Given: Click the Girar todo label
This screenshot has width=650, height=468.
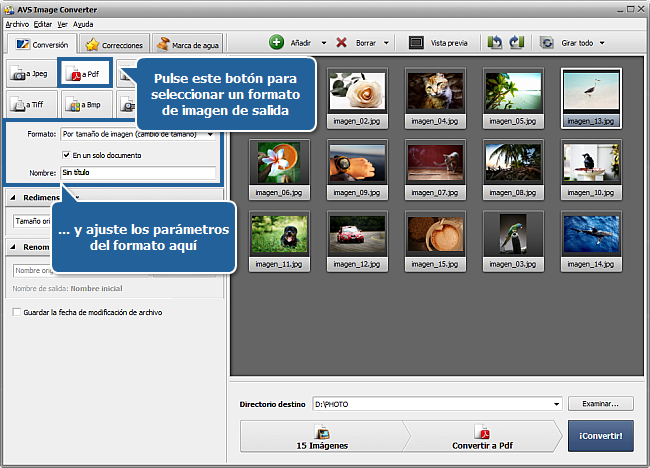Looking at the screenshot, I should tap(577, 43).
